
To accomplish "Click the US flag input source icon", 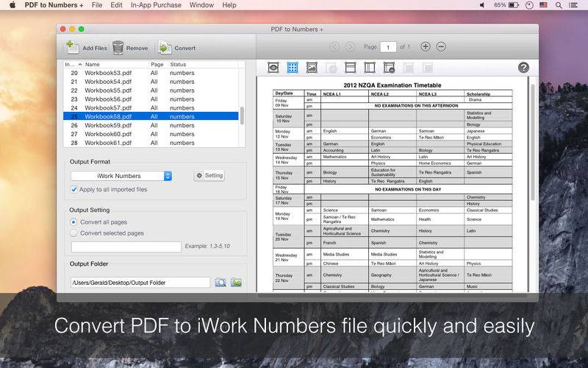I will (x=543, y=5).
